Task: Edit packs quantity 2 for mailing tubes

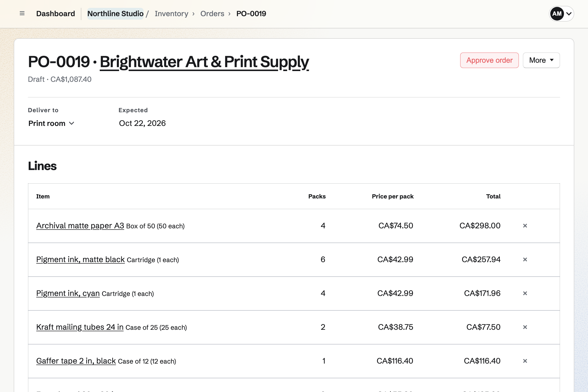Action: coord(323,327)
